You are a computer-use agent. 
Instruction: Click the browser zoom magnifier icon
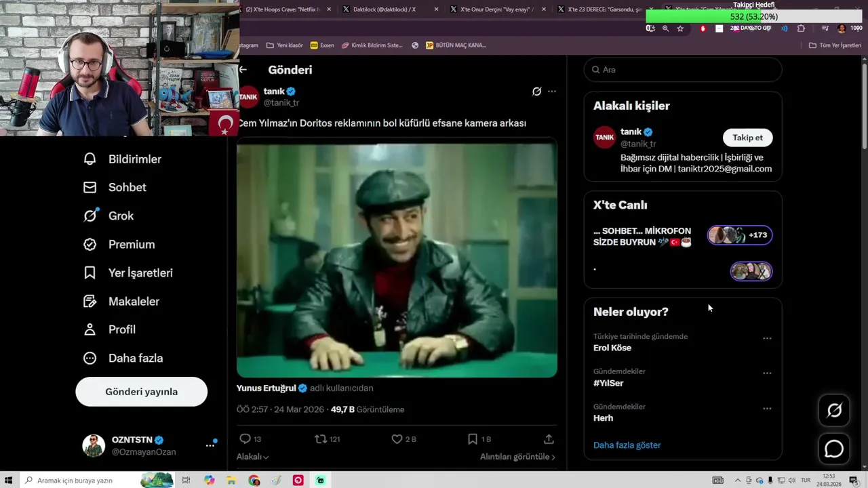click(x=665, y=28)
